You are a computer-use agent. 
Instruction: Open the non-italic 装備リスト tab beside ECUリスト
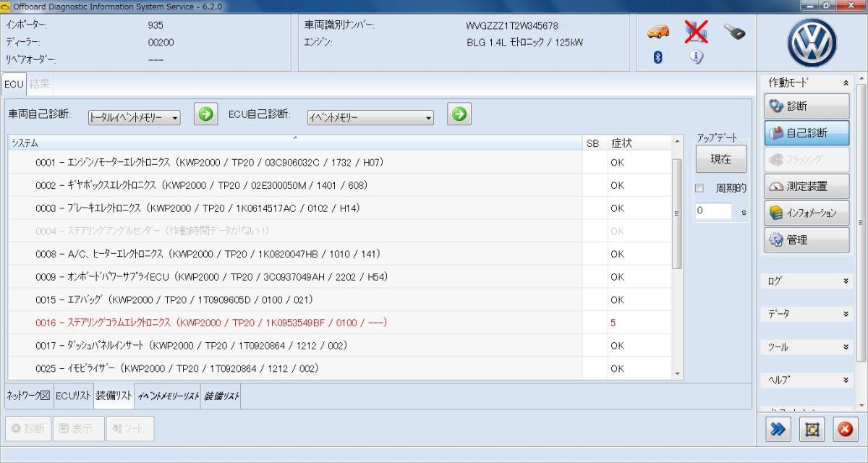(x=114, y=396)
